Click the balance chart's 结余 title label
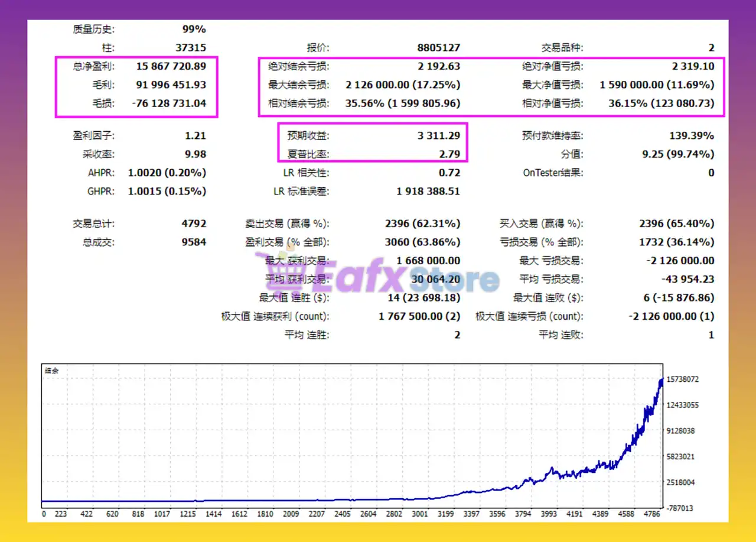The width and height of the screenshot is (756, 542). (x=53, y=371)
